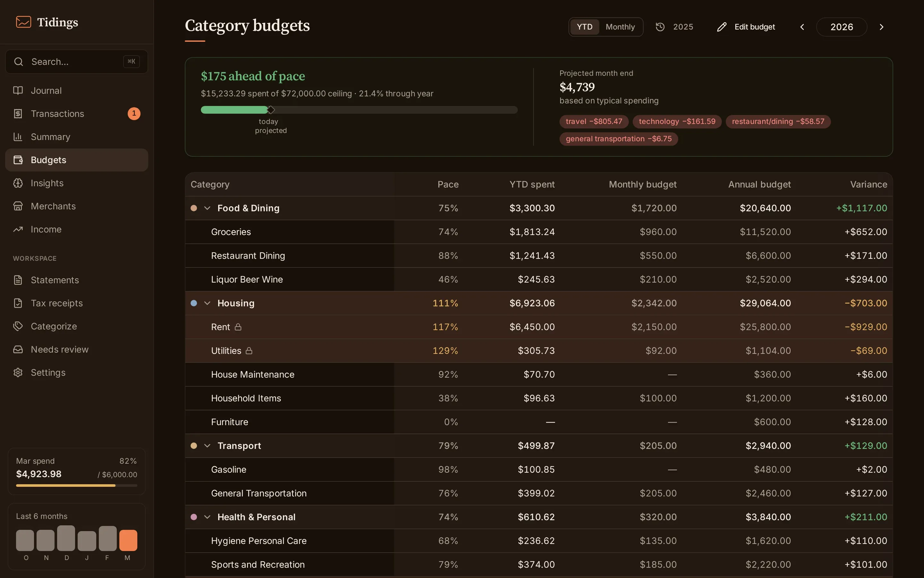Screen dimensions: 924x578
Task: Click the technology −$161.59 chip
Action: pyautogui.click(x=677, y=122)
